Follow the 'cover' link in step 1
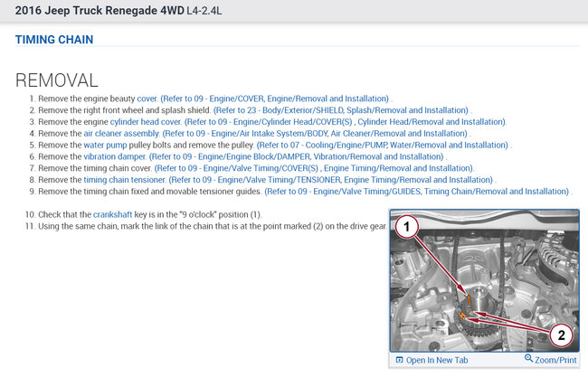This screenshot has height=377, width=588. click(x=147, y=99)
